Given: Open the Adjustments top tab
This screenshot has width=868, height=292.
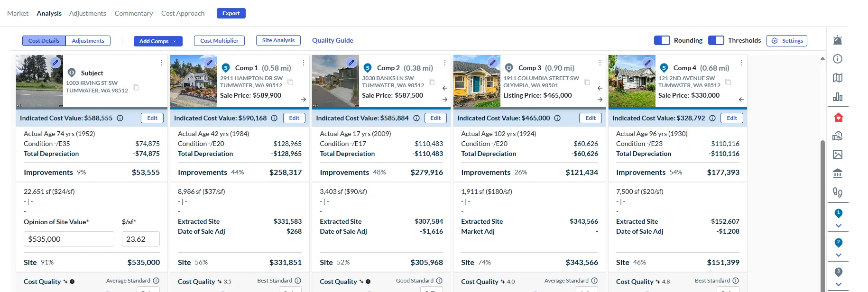Looking at the screenshot, I should pos(88,13).
